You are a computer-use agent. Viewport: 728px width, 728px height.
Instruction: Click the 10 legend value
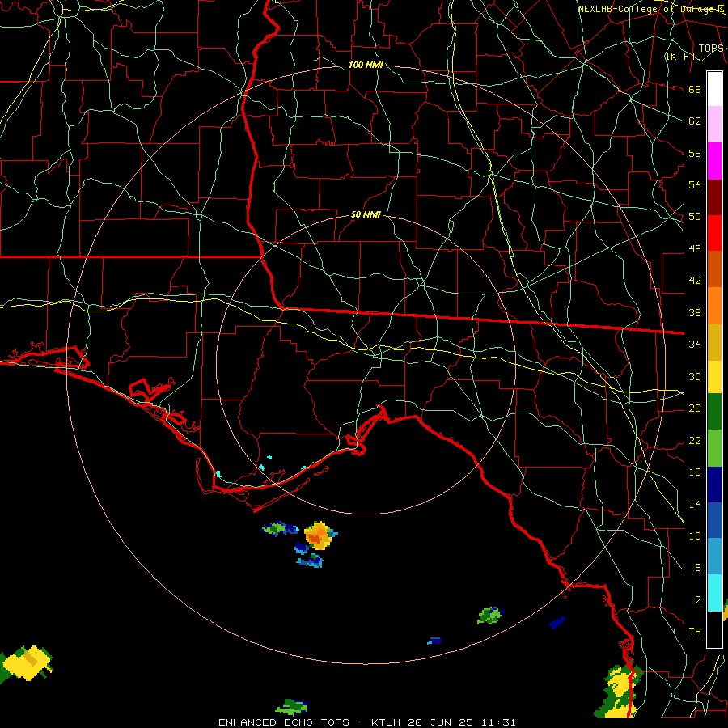click(x=695, y=535)
